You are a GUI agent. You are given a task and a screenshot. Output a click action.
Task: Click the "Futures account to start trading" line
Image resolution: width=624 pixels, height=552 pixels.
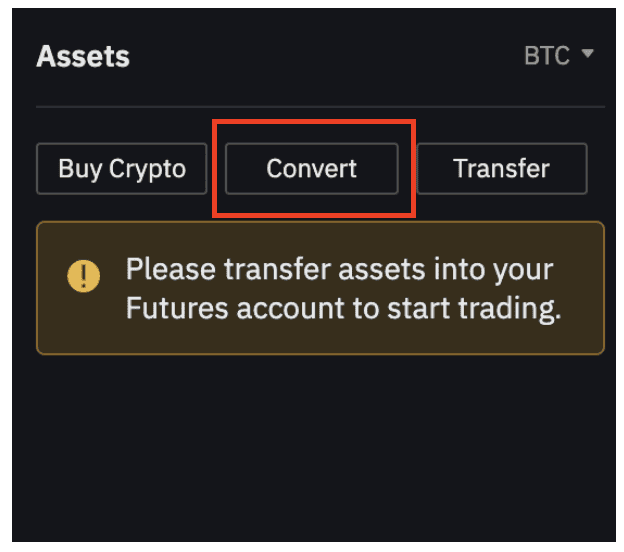point(343,308)
